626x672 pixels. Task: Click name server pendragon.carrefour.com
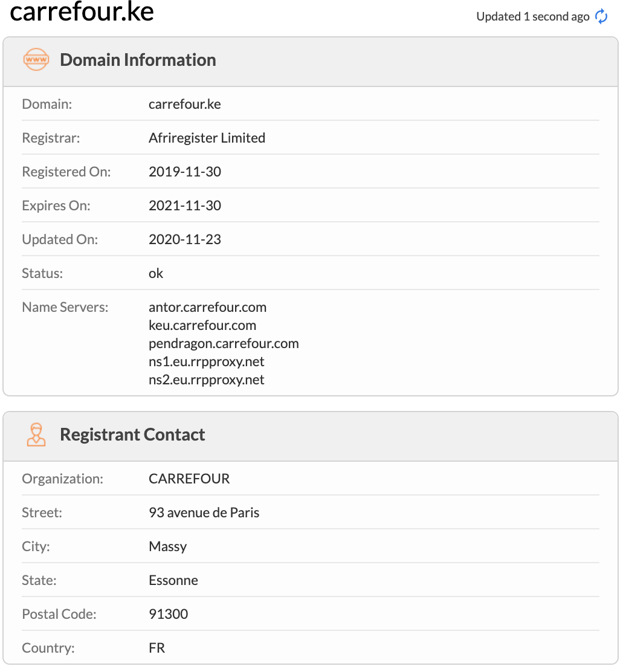tap(224, 343)
